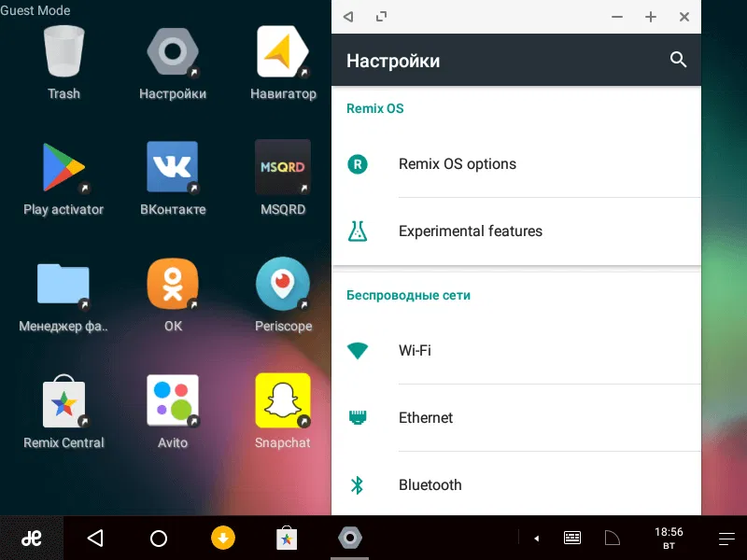Close the Настройки window
The height and width of the screenshot is (560, 747).
pos(684,17)
